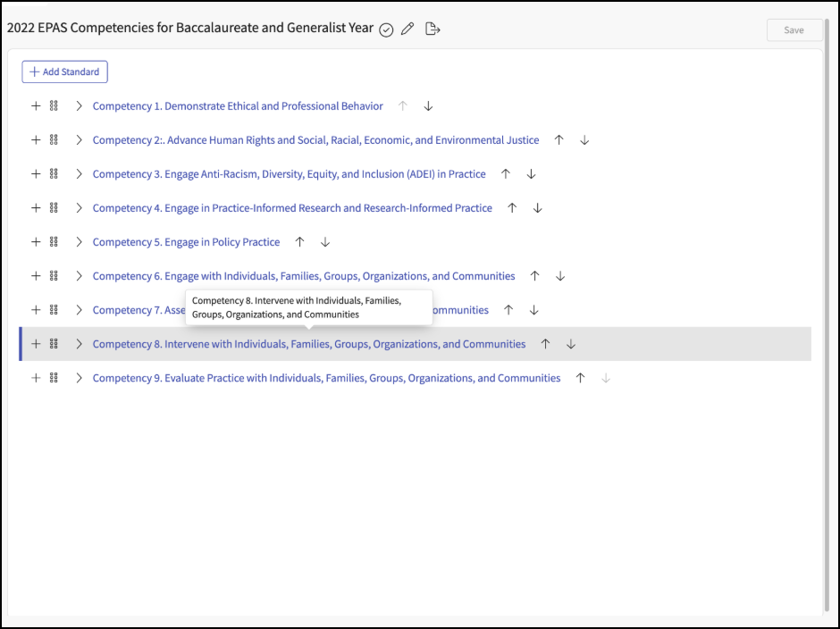Expand Competency 7 chevron
Image resolution: width=840 pixels, height=629 pixels.
tap(80, 310)
